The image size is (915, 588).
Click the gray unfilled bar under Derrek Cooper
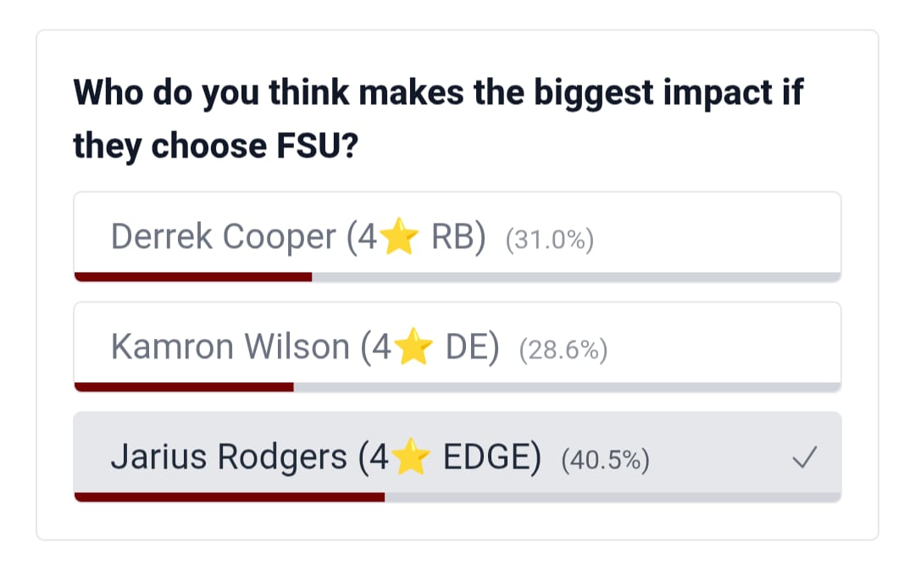(x=577, y=276)
